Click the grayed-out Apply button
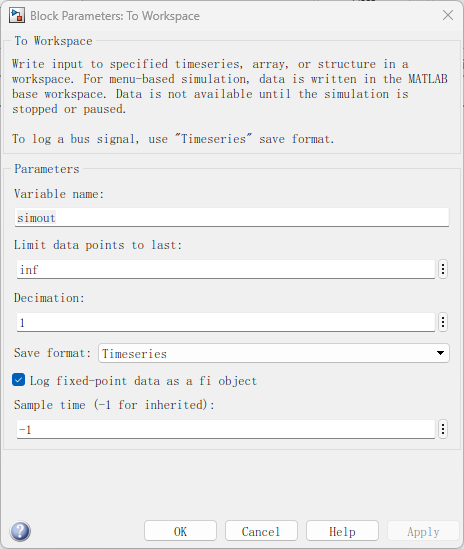464x549 pixels. 423,531
